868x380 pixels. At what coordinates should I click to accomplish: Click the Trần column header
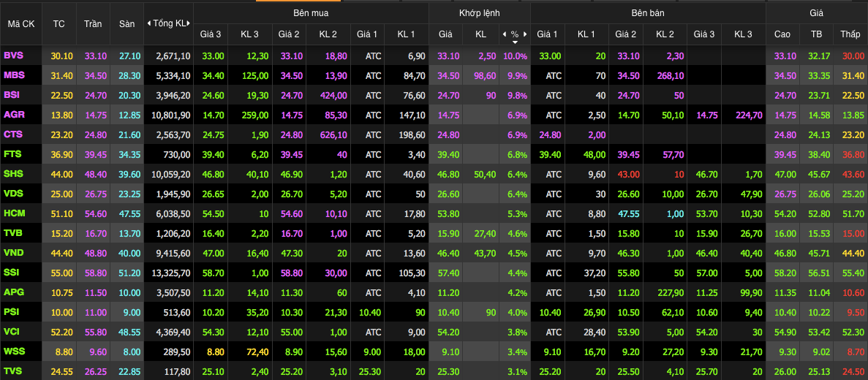pyautogui.click(x=93, y=23)
